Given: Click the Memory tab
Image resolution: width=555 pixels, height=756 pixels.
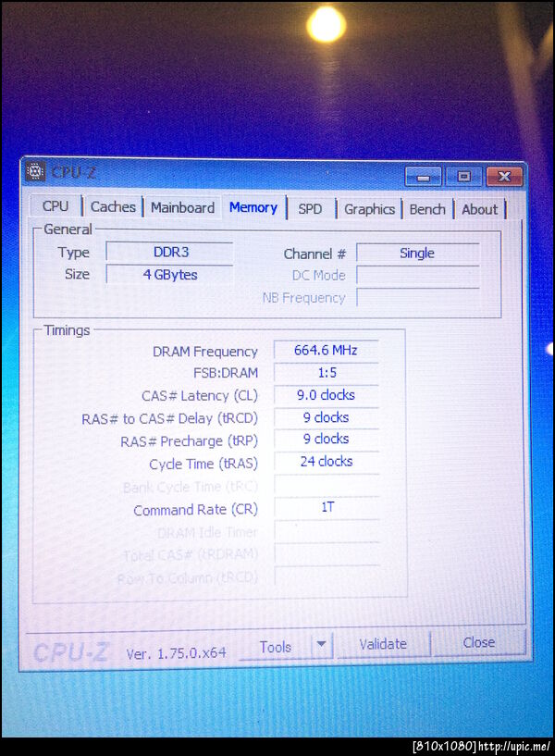Looking at the screenshot, I should point(253,207).
